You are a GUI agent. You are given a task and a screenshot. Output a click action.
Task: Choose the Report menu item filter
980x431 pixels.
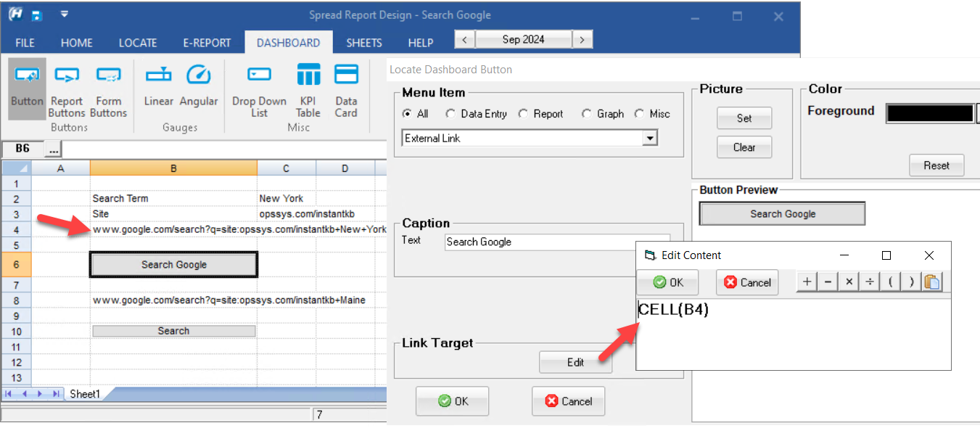tap(523, 114)
